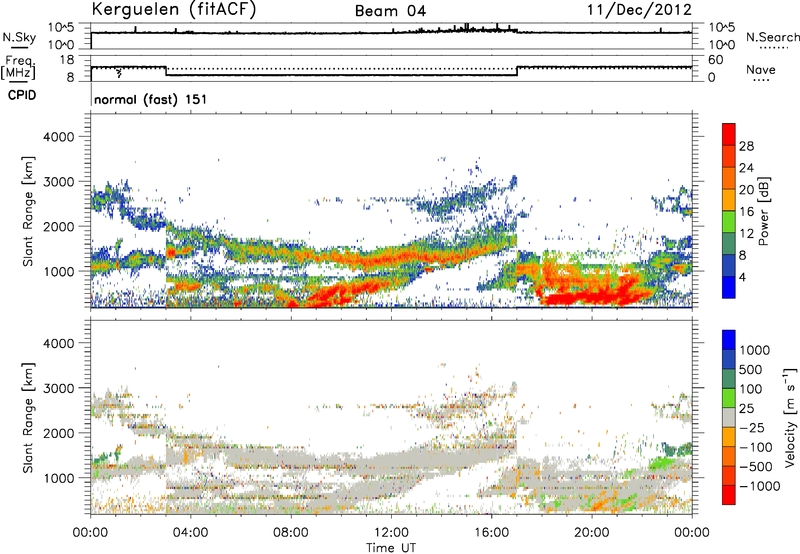
Task: Click the 'N.Sky' legend label
Action: pos(19,37)
